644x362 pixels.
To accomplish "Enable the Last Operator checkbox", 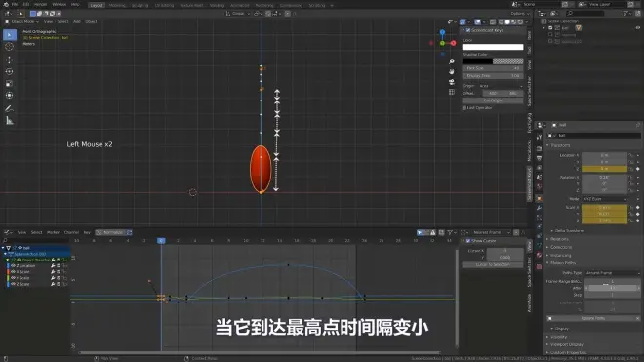I will [464, 108].
